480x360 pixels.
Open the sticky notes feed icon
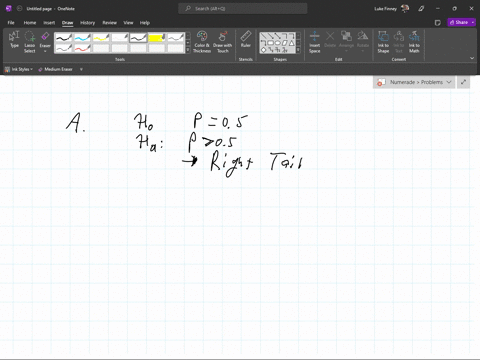pos(438,23)
